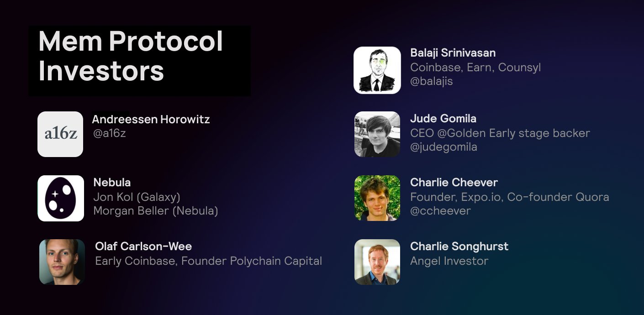Click Balaji Srinivasan's sketch avatar
This screenshot has height=315, width=644.
tap(377, 70)
